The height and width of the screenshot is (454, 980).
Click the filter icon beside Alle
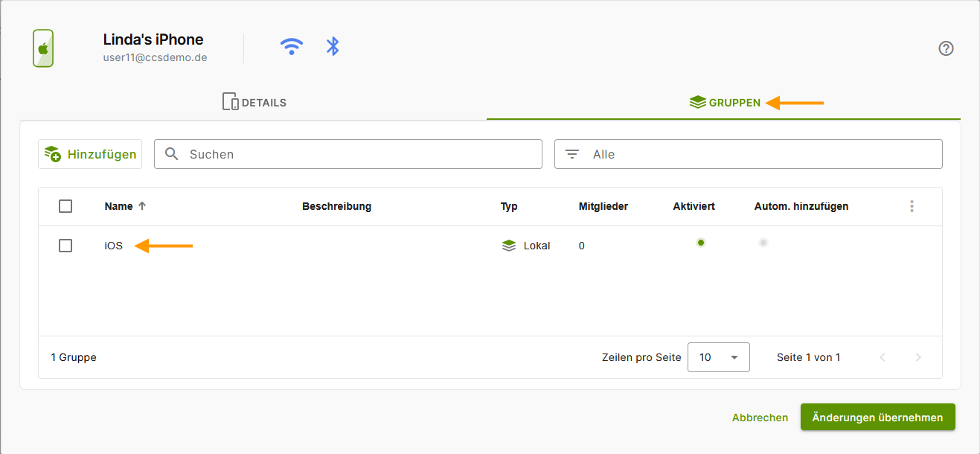571,153
